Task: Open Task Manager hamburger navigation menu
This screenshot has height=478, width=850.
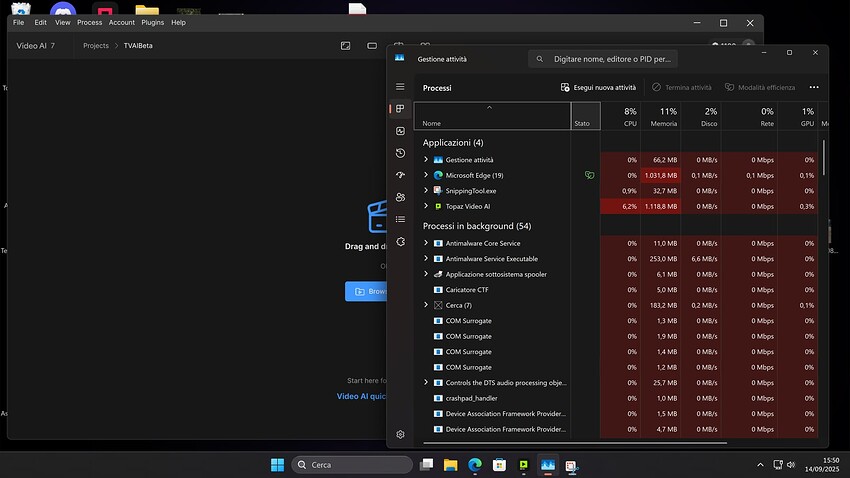Action: [400, 87]
